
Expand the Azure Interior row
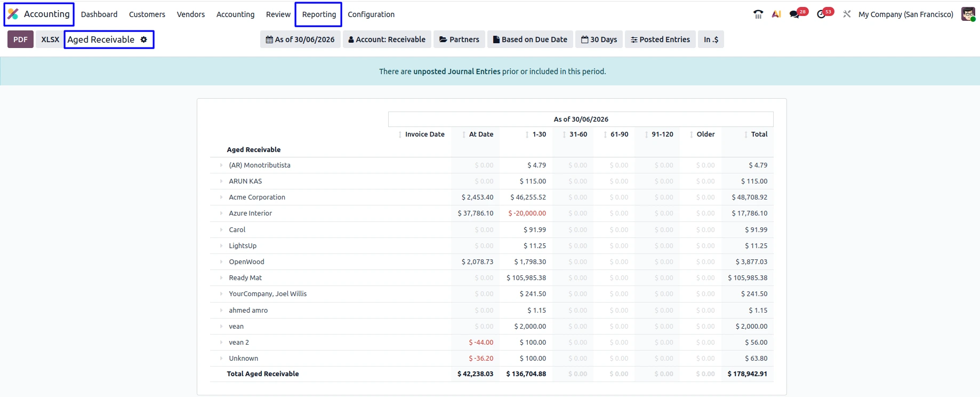221,213
